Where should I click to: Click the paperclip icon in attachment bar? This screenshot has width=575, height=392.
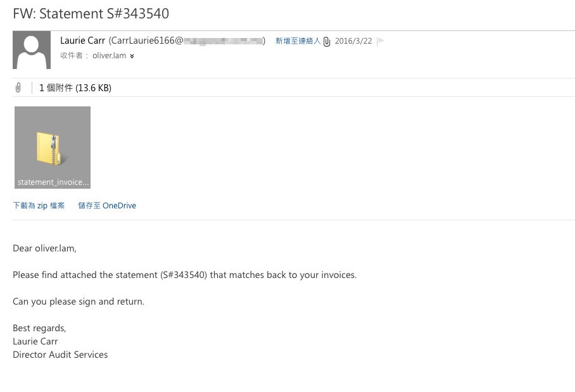click(18, 87)
